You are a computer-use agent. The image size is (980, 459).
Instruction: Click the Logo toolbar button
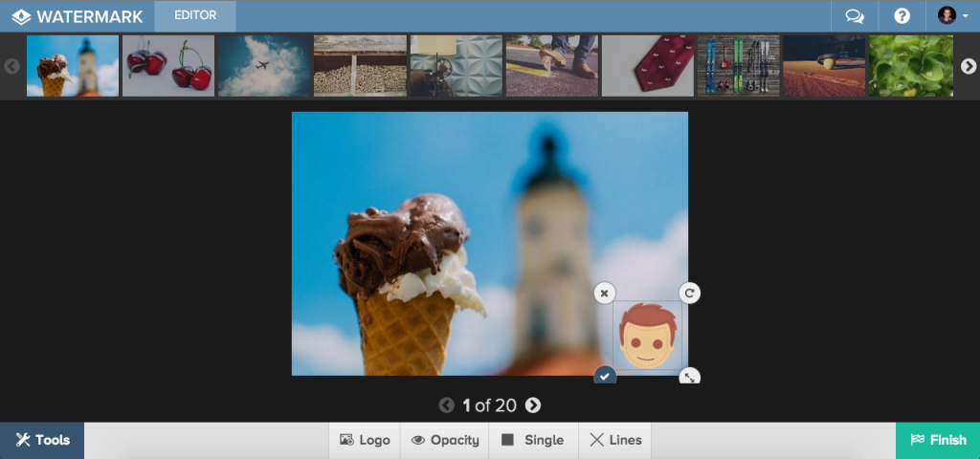click(365, 440)
